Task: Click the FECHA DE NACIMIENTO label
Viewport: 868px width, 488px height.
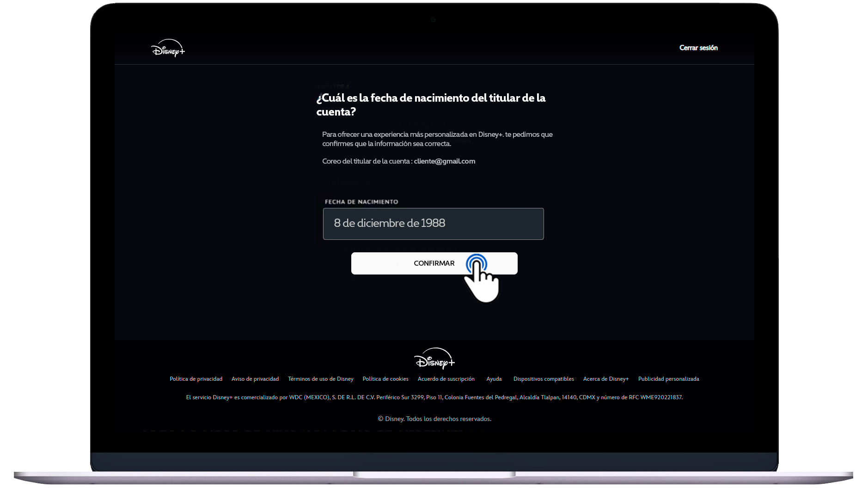Action: point(361,202)
